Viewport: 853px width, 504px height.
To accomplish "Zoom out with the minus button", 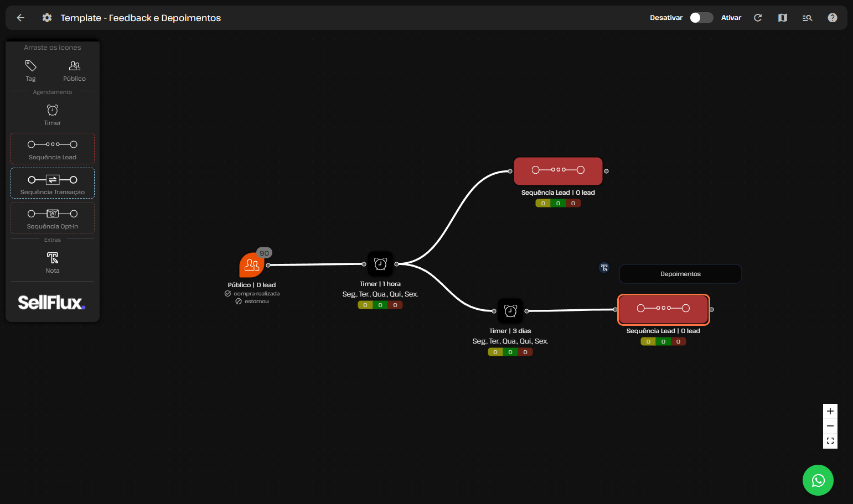I will [x=830, y=426].
